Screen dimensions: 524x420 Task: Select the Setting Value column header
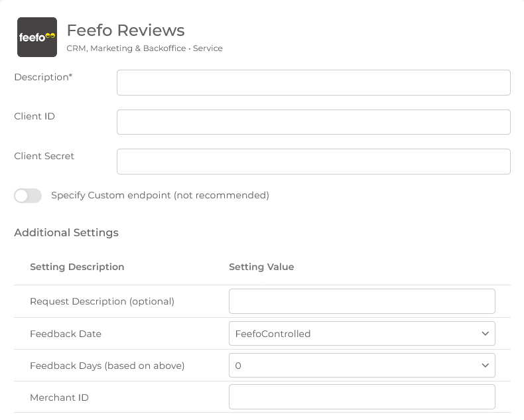point(261,267)
